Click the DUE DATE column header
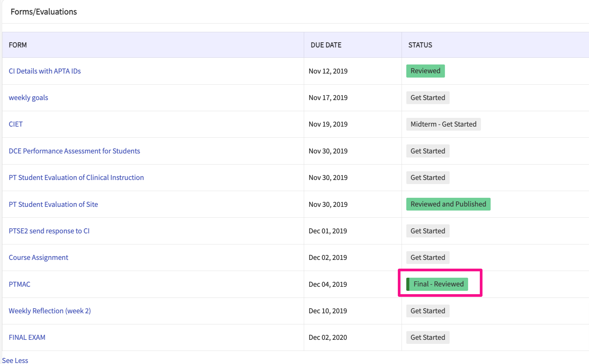 tap(326, 45)
